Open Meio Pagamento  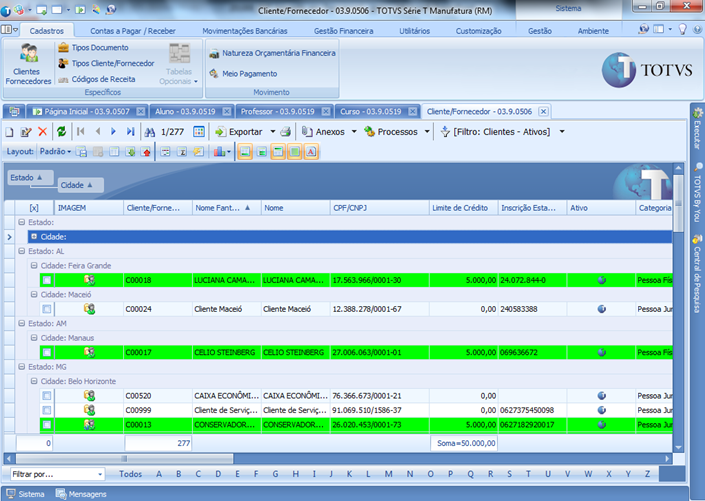(243, 73)
